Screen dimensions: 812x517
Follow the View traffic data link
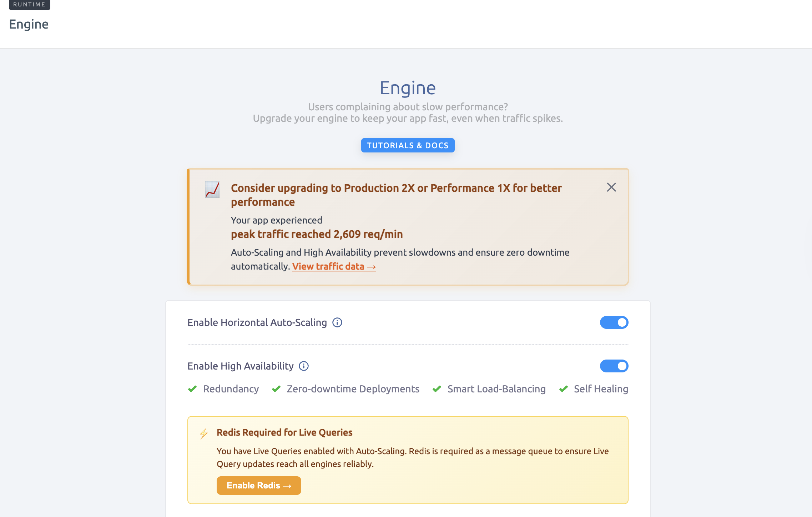pyautogui.click(x=334, y=267)
